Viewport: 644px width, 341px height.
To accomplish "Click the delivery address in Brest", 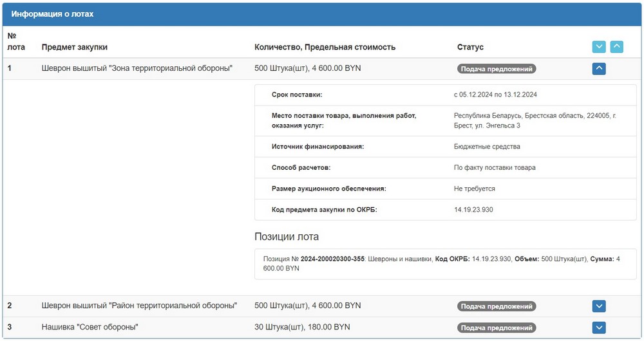I will pyautogui.click(x=535, y=120).
